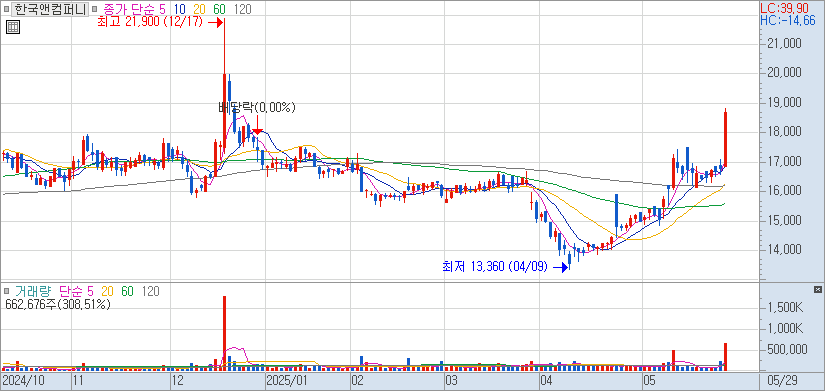The width and height of the screenshot is (825, 391).
Task: Click the tallest red volume bar
Action: (x=225, y=333)
